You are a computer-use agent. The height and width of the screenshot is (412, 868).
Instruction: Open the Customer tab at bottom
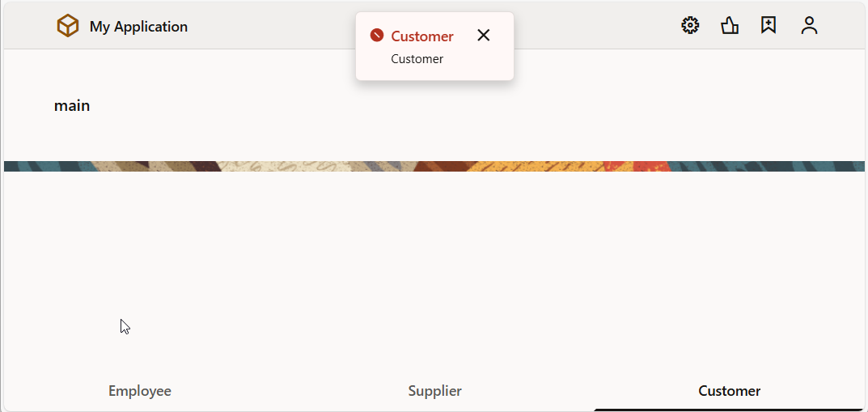click(x=729, y=391)
